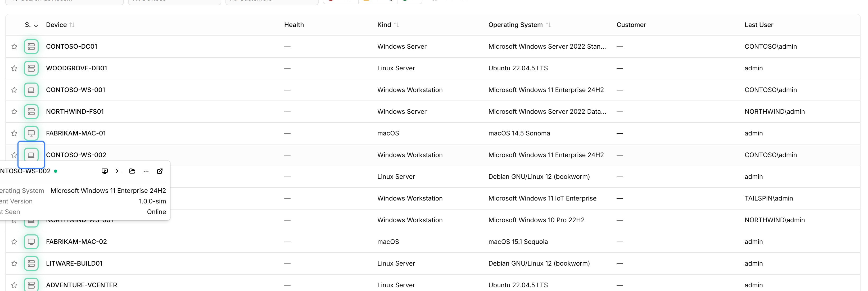Click the ADVENTURE-VCENTER server status icon

point(31,285)
